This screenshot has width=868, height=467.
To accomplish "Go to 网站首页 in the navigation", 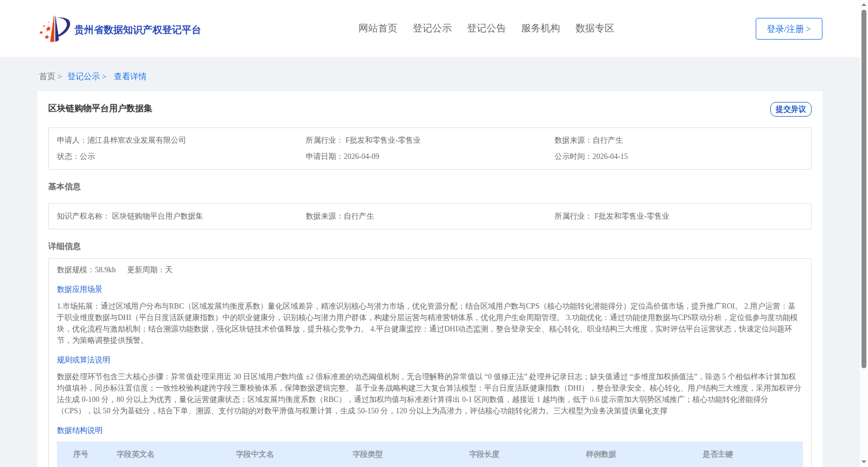I will point(378,28).
